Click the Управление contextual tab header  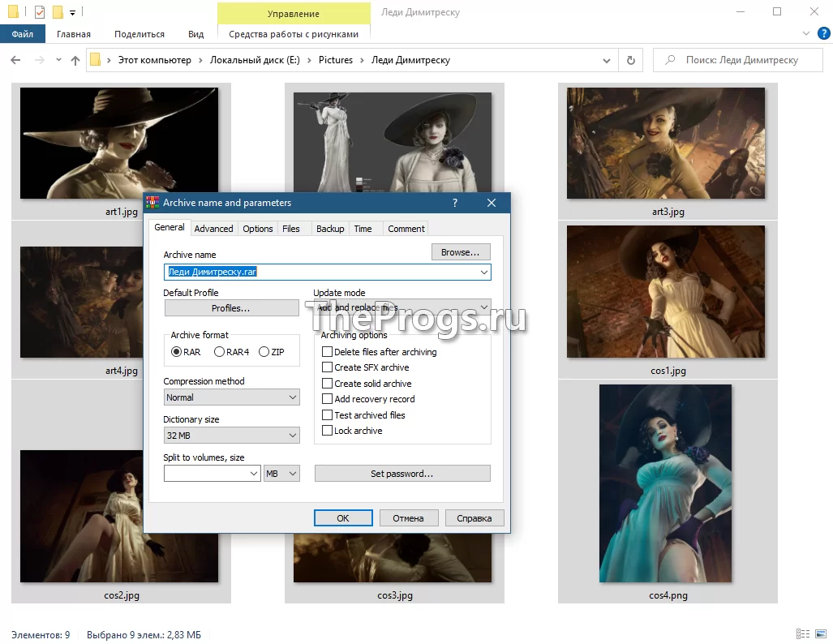pos(294,13)
